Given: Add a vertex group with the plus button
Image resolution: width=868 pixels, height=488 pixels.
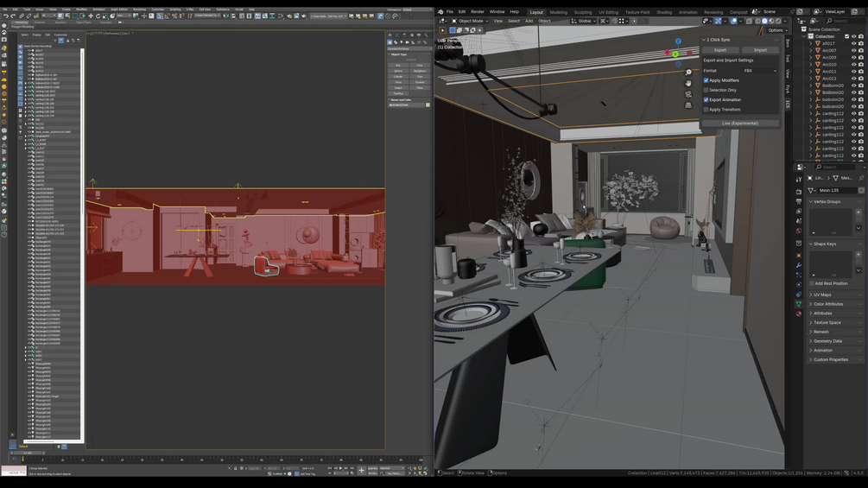Looking at the screenshot, I should coord(858,212).
